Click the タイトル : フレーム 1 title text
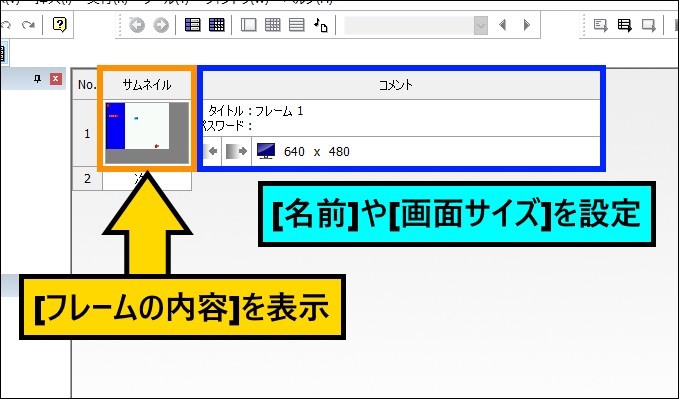The height and width of the screenshot is (399, 679). [255, 111]
